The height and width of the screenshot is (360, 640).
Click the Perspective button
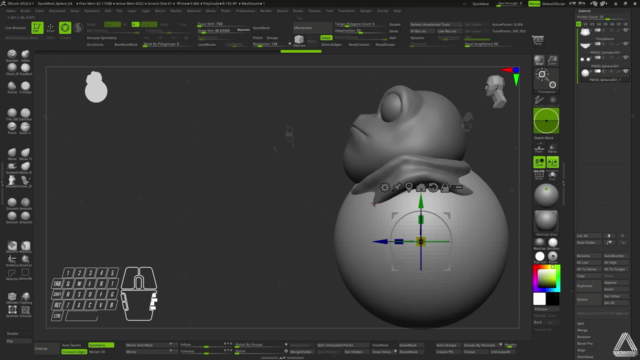[x=538, y=40]
